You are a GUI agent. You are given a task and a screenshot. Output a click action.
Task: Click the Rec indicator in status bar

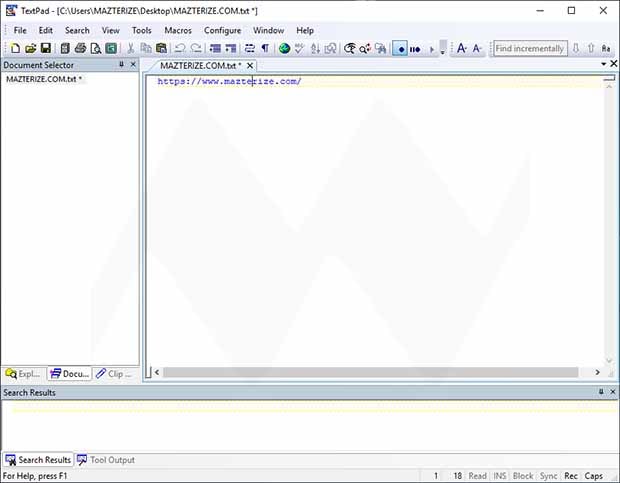pyautogui.click(x=571, y=475)
